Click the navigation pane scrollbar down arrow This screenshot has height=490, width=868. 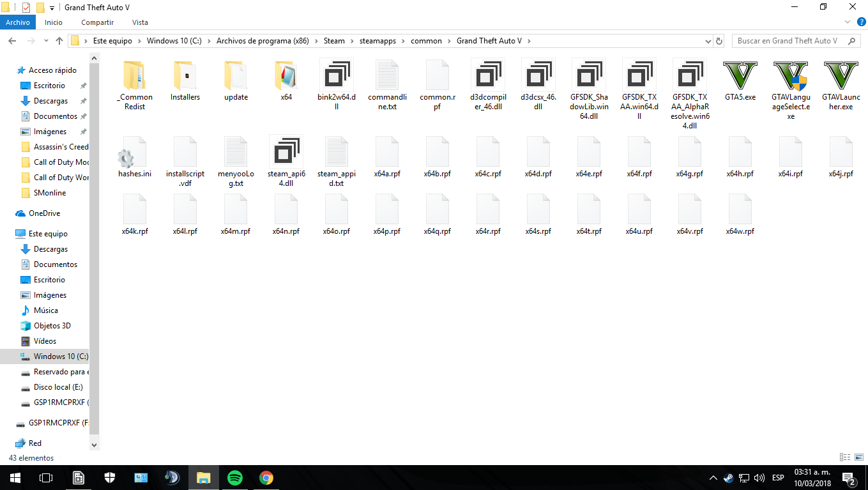point(95,445)
